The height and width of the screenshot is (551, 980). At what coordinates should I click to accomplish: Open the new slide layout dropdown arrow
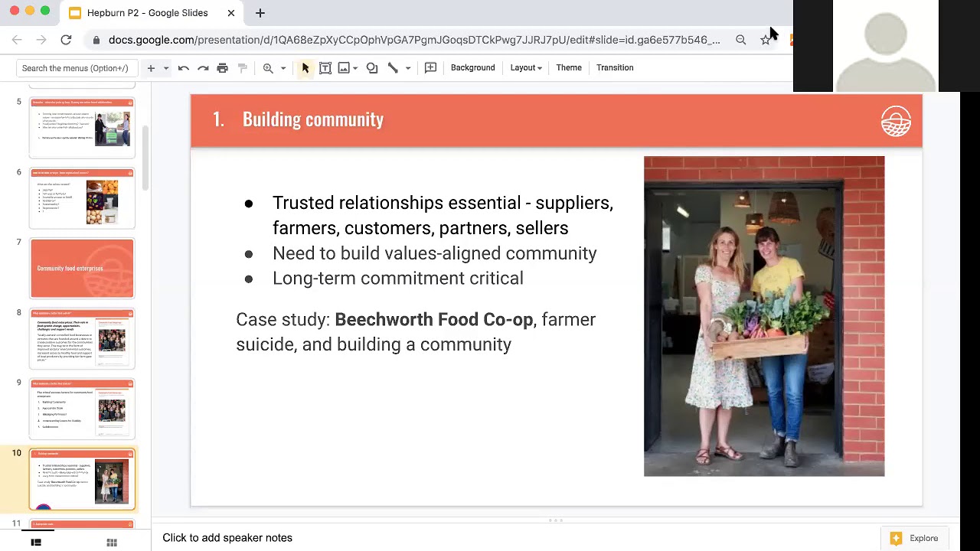[165, 68]
